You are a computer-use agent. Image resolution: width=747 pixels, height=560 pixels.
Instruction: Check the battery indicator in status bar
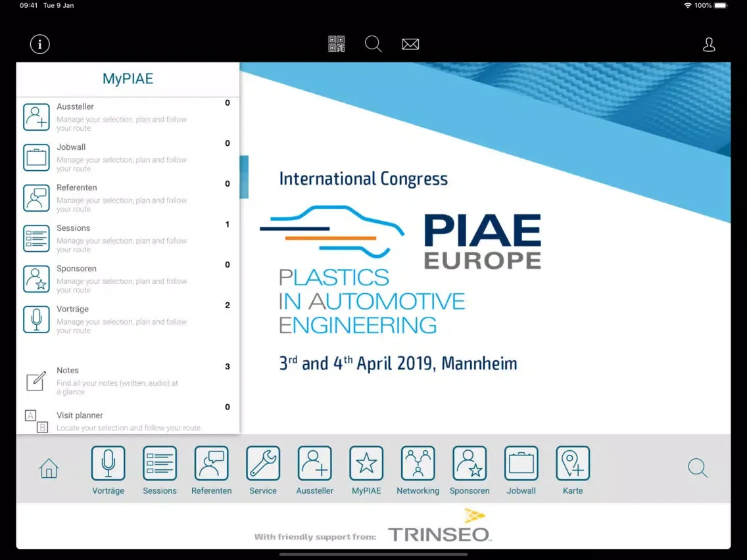pos(721,6)
